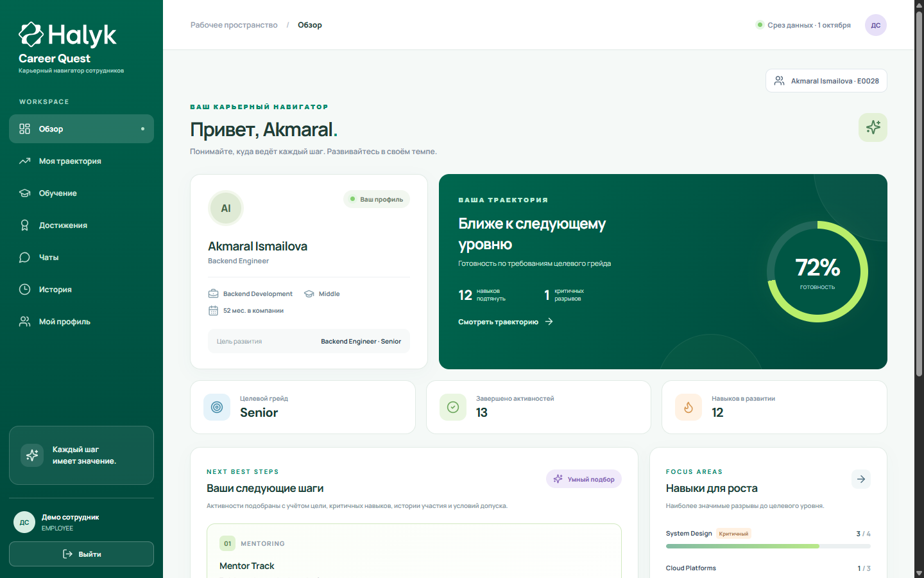Click the Выйти logout button
This screenshot has height=578, width=924.
pyautogui.click(x=81, y=554)
